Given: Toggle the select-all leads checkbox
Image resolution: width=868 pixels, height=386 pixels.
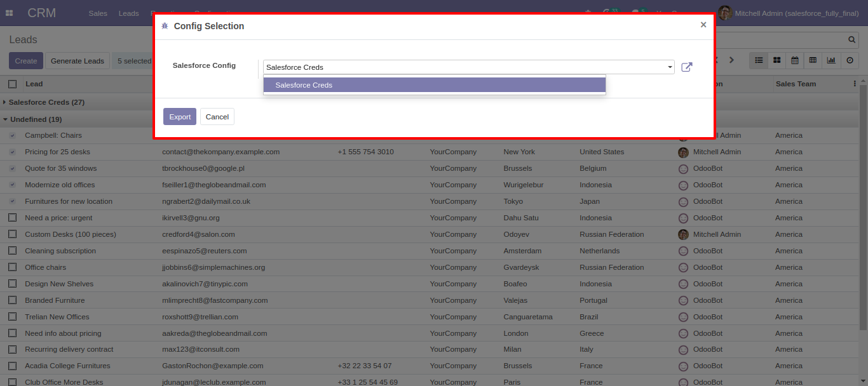Looking at the screenshot, I should [x=13, y=84].
